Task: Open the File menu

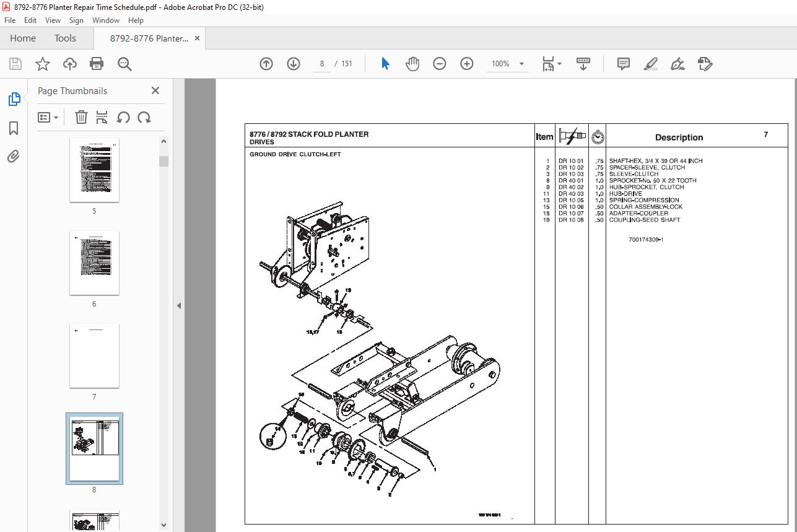Action: point(11,20)
